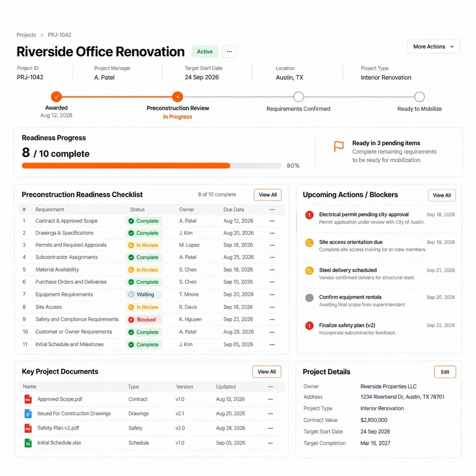Screen dimensions: 476x476
Task: Open More Actions dropdown
Action: [x=433, y=47]
